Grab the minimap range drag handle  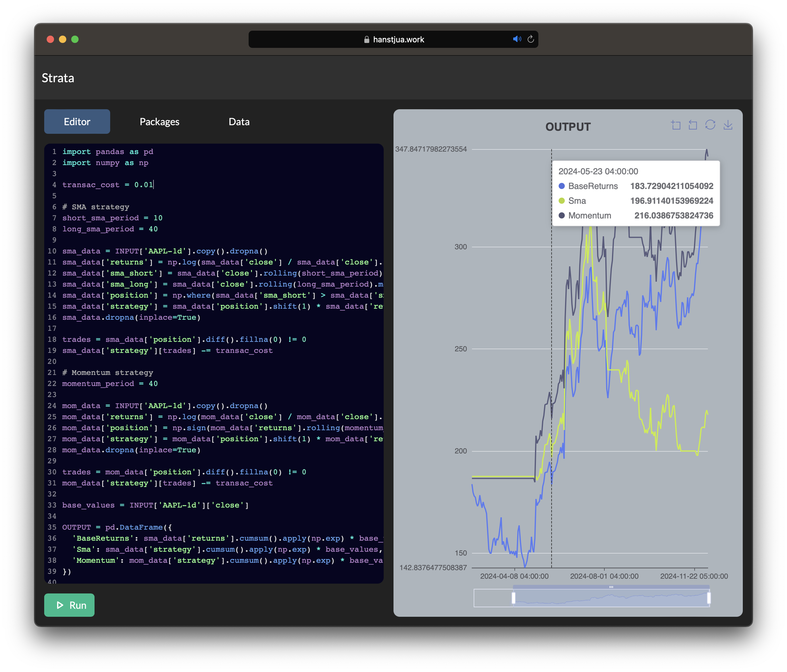(x=612, y=588)
